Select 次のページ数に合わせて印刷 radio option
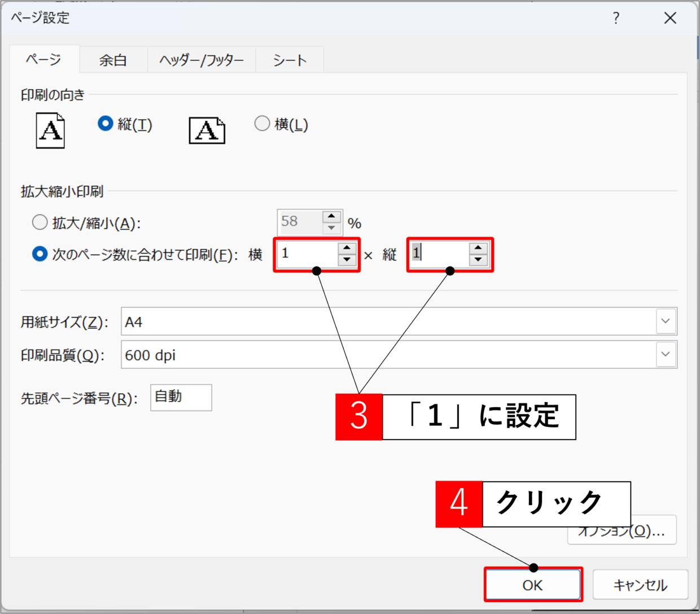This screenshot has height=614, width=700. (x=40, y=254)
